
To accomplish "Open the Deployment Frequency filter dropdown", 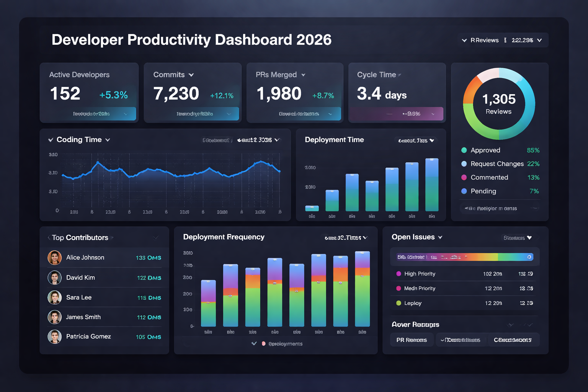I will 346,238.
